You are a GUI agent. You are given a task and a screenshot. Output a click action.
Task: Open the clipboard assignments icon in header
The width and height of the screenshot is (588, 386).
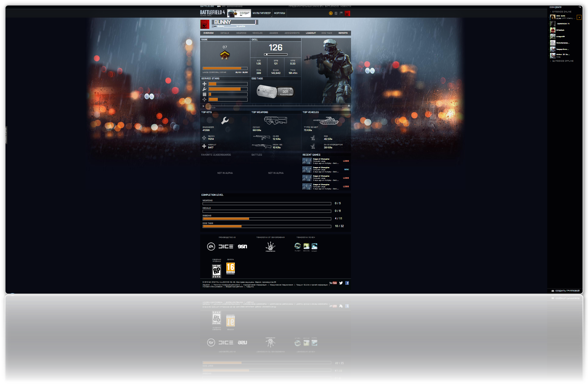click(x=336, y=13)
